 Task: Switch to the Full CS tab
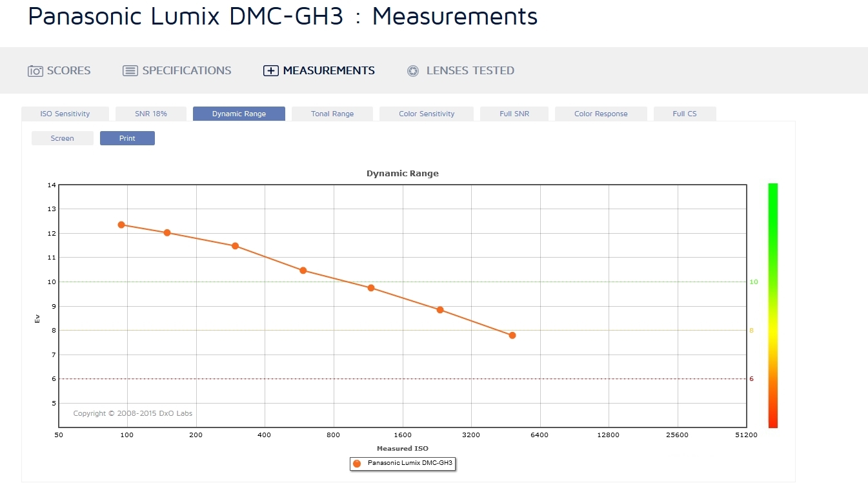coord(685,114)
